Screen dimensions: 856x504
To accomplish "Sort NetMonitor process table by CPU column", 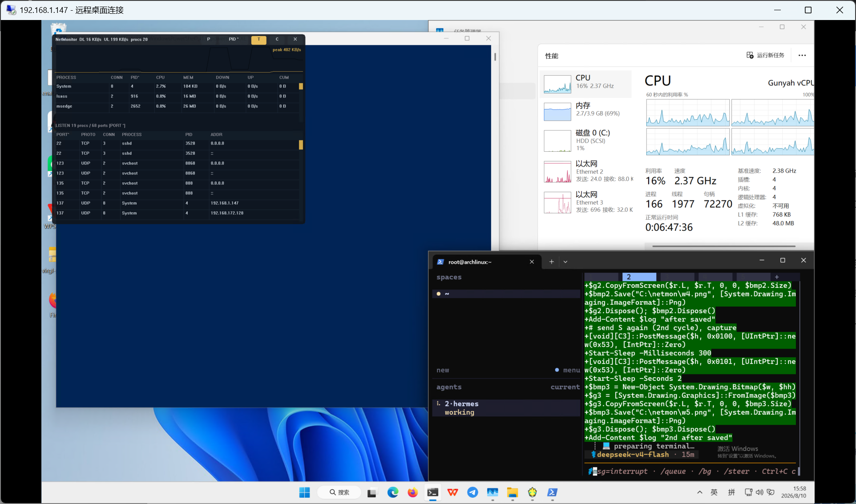I will tap(160, 77).
